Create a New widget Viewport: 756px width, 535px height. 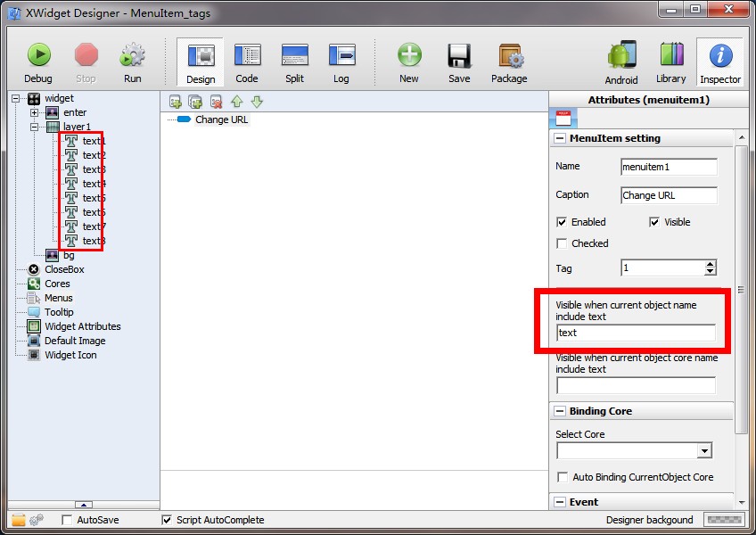[x=409, y=62]
